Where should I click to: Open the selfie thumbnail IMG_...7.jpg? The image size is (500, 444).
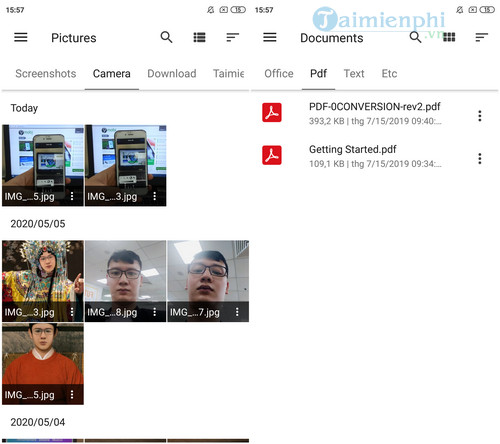[208, 281]
